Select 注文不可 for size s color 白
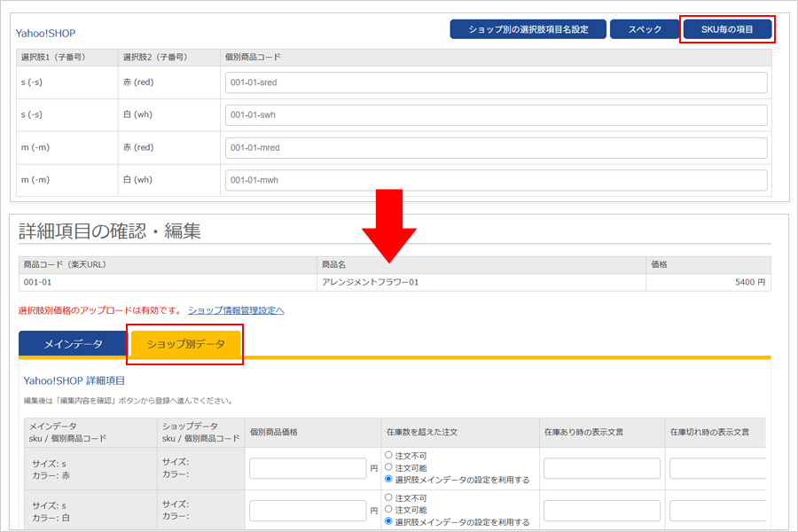 389,497
